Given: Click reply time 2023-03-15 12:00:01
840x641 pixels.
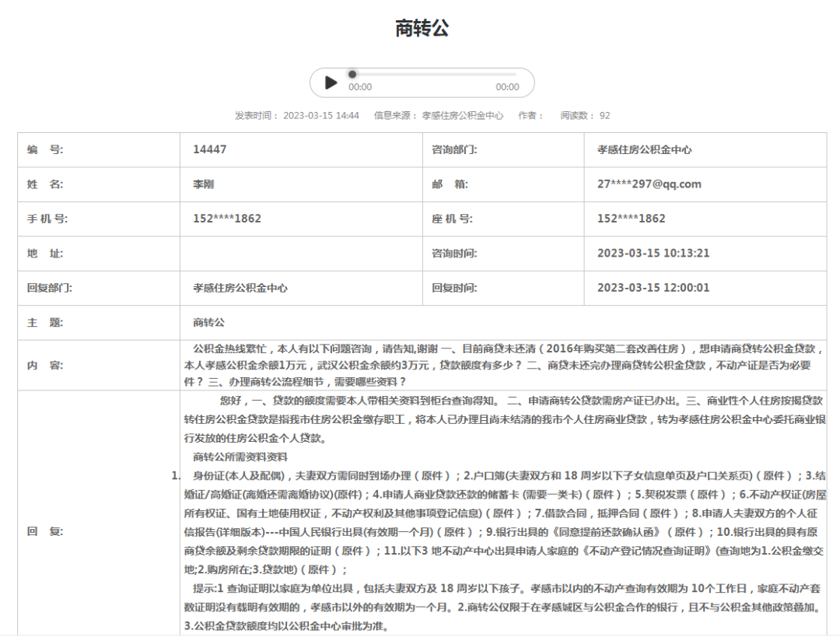Looking at the screenshot, I should pyautogui.click(x=653, y=288).
